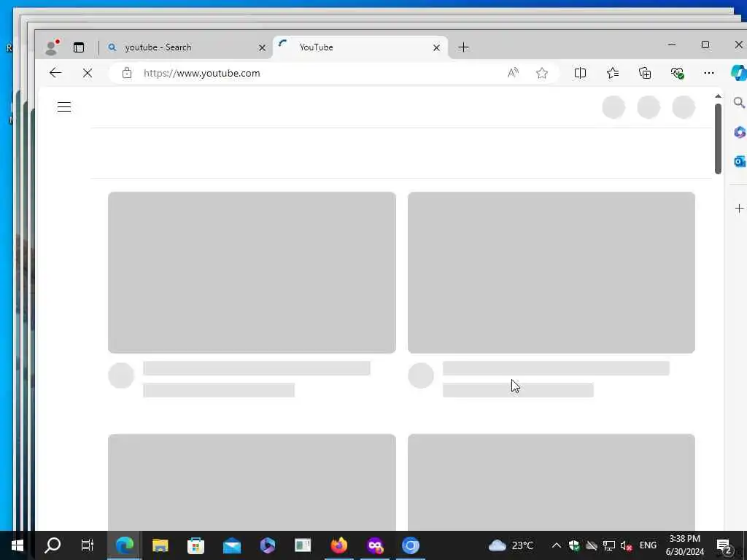The image size is (747, 560).
Task: Open Microsoft 365 sidebar icon
Action: [x=740, y=132]
